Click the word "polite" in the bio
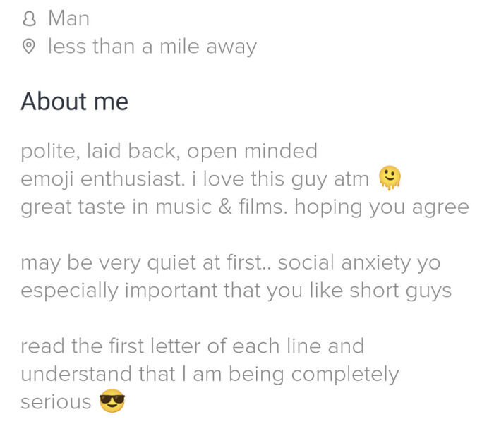 point(49,151)
